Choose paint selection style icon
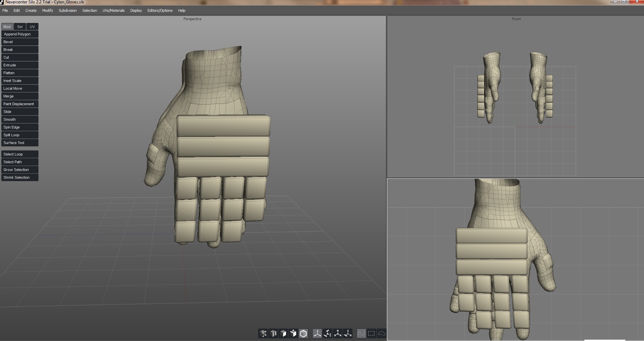 [x=361, y=334]
